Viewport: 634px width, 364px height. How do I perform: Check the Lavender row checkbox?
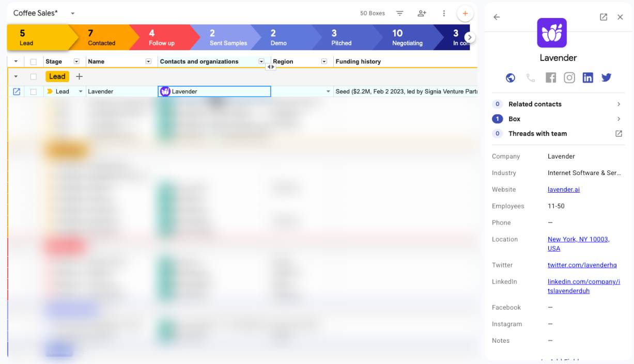[32, 91]
